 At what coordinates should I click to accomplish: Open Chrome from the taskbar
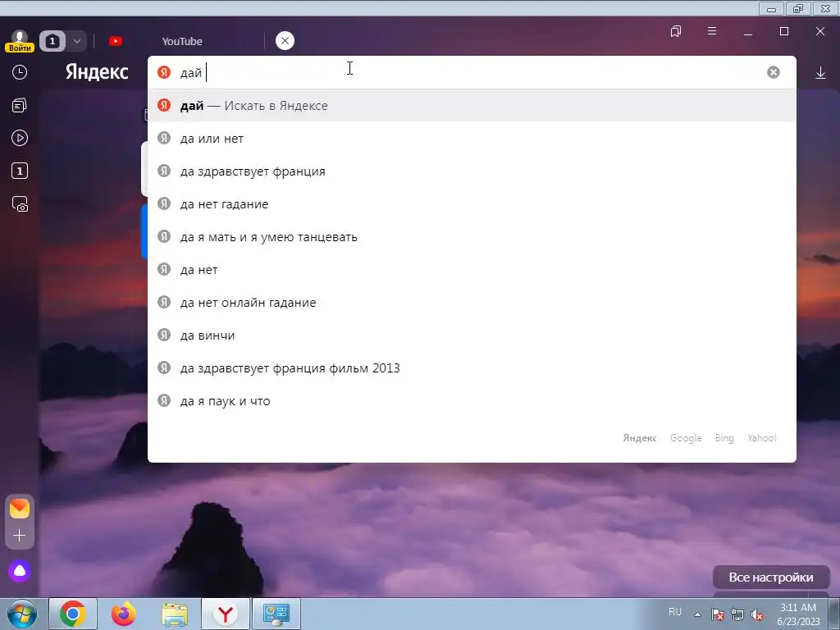coord(73,614)
